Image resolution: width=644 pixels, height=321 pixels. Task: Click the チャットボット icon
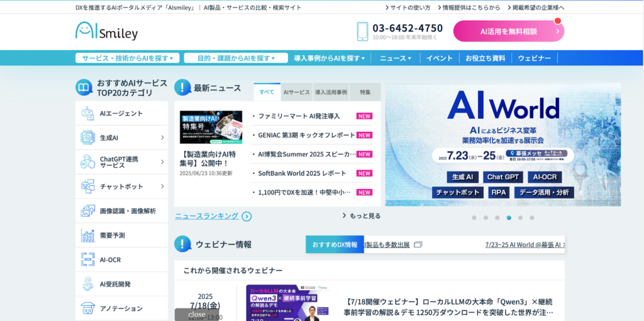pyautogui.click(x=87, y=187)
